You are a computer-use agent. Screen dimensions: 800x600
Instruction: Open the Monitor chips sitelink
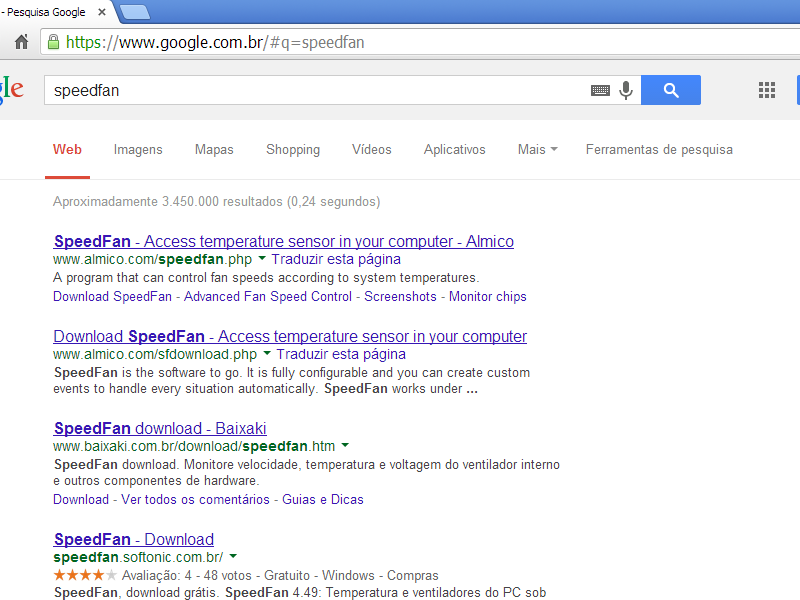(x=488, y=297)
